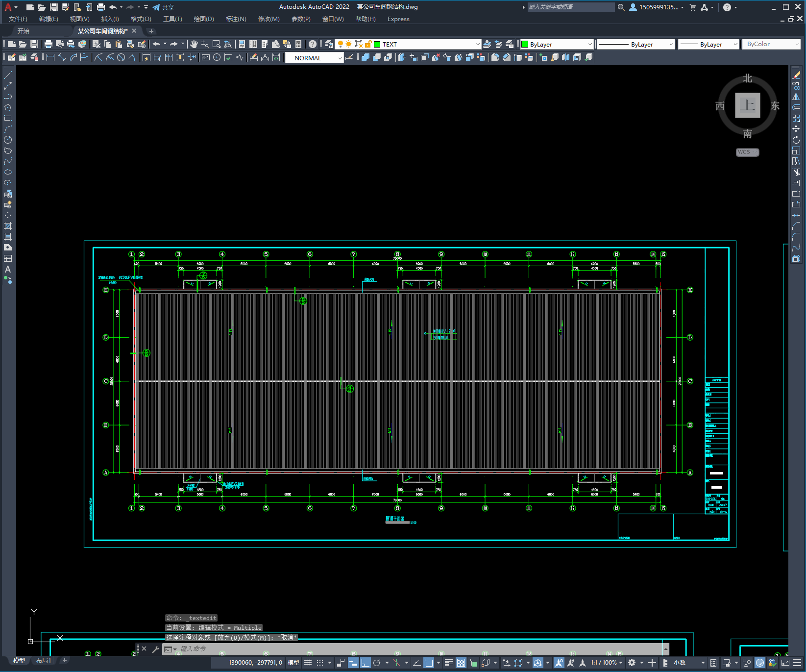Open the NORMAL dimension style dropdown

pyautogui.click(x=340, y=58)
